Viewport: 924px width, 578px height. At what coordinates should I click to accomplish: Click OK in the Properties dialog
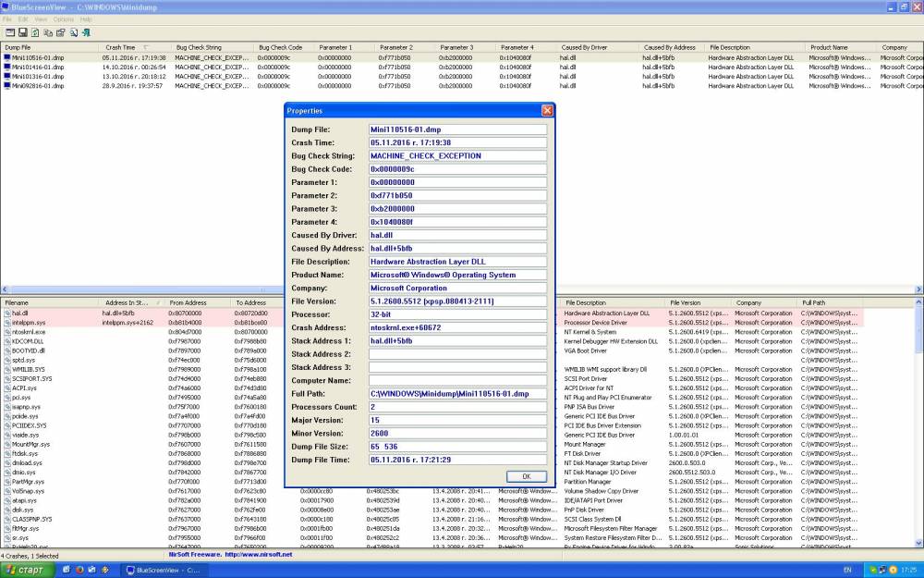pyautogui.click(x=527, y=476)
